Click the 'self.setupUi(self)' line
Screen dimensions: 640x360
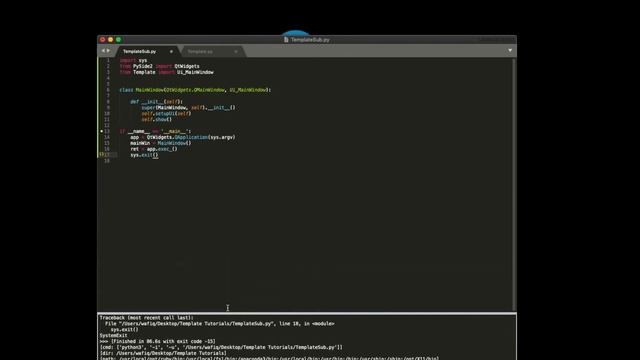[x=166, y=113]
